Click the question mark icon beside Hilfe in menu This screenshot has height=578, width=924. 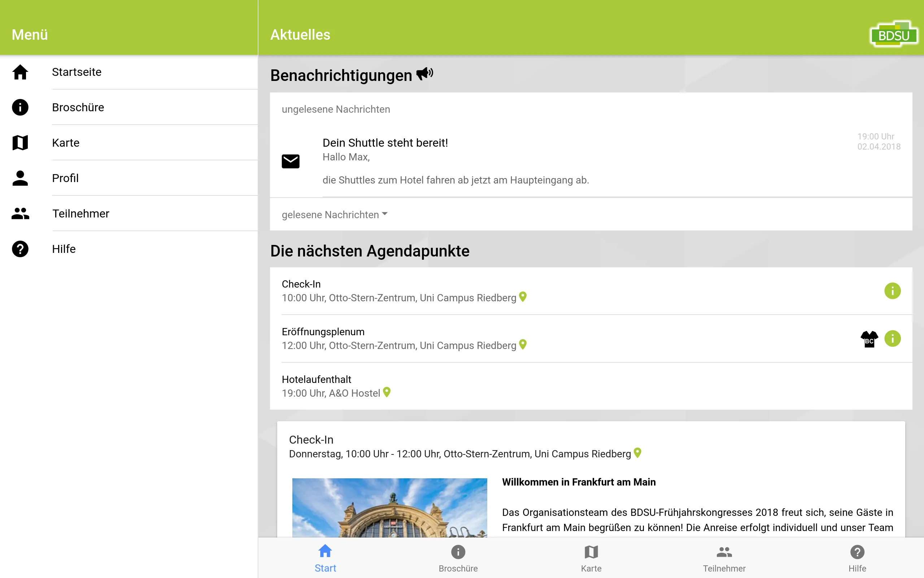point(20,249)
